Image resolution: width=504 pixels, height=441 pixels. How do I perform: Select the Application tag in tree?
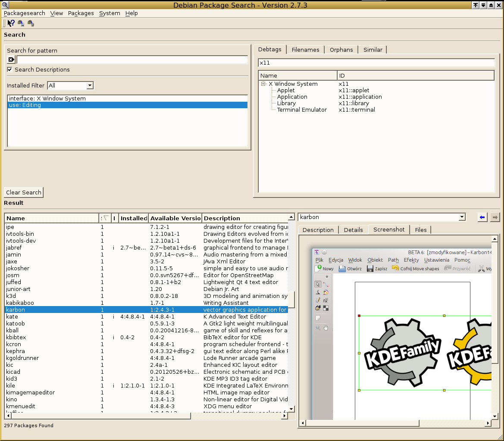[292, 97]
